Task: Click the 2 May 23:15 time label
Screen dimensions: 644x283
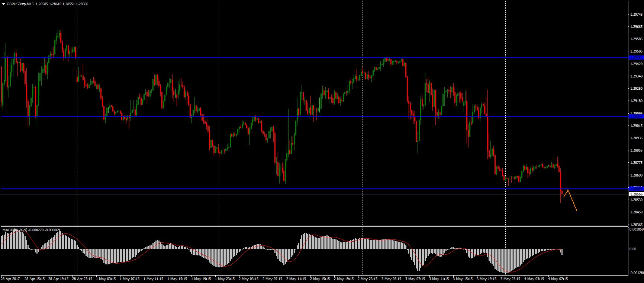Action: 367,279
